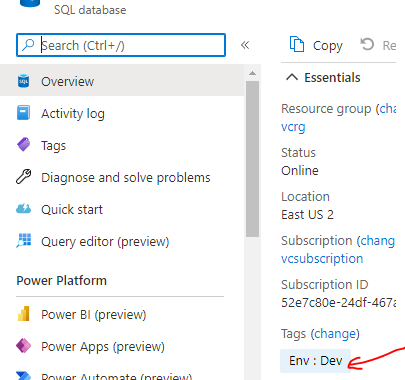Click the Query editor grid icon

coord(23,240)
